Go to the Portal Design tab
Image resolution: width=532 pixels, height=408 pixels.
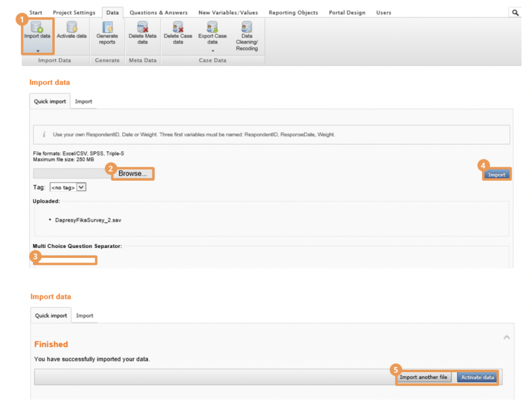click(x=347, y=12)
